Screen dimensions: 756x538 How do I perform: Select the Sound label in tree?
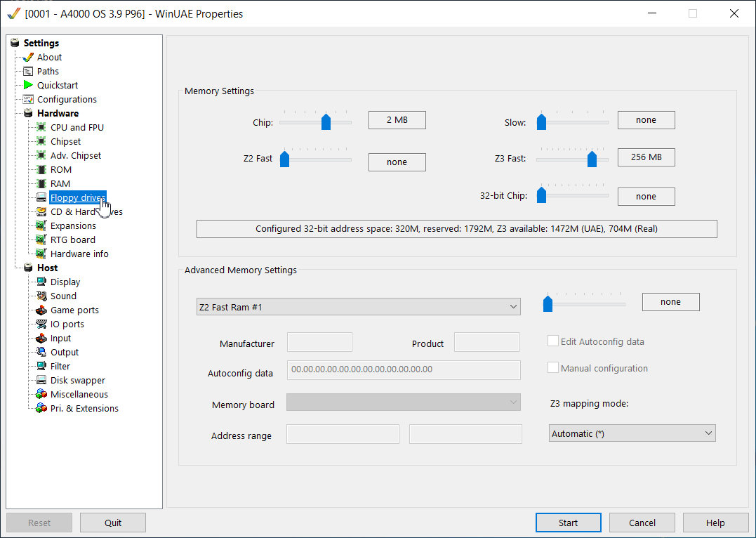click(63, 296)
